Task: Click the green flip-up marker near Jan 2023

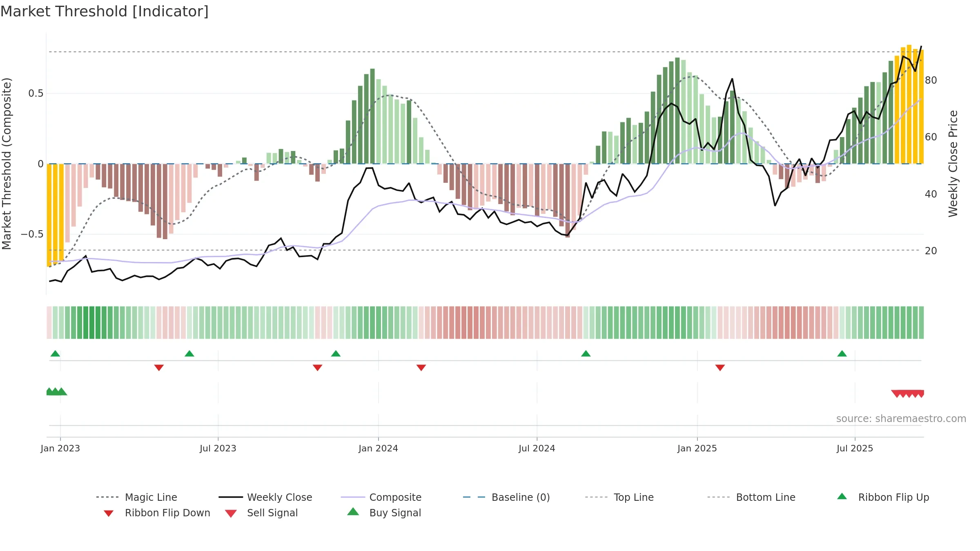Action: click(x=55, y=353)
